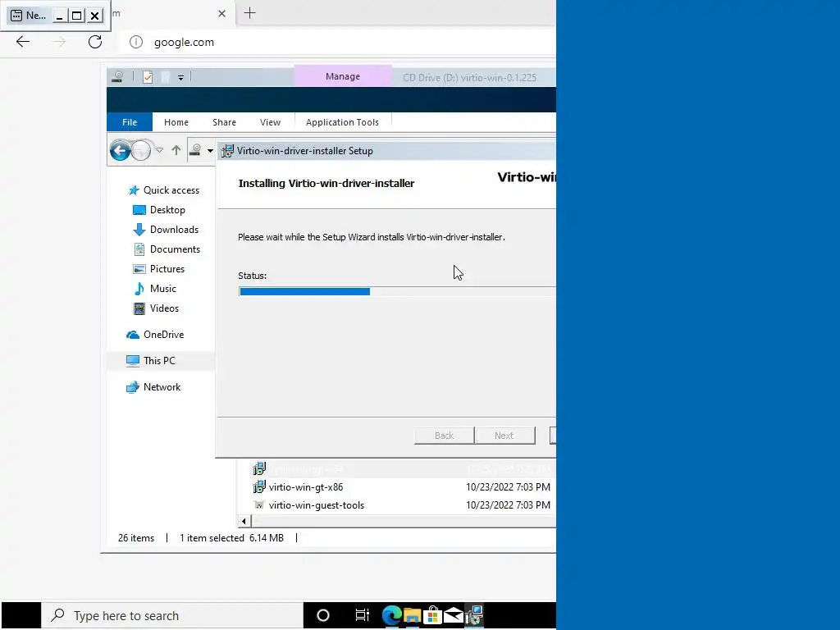Open Videos in navigation pane

pyautogui.click(x=156, y=308)
